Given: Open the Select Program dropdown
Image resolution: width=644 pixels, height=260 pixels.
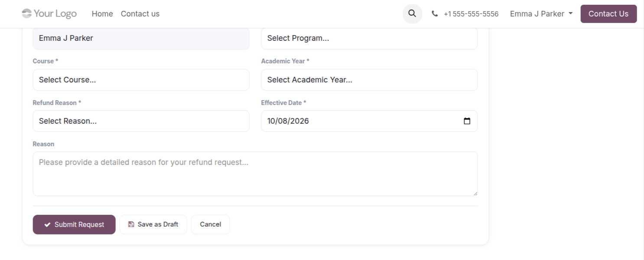Looking at the screenshot, I should click(369, 38).
